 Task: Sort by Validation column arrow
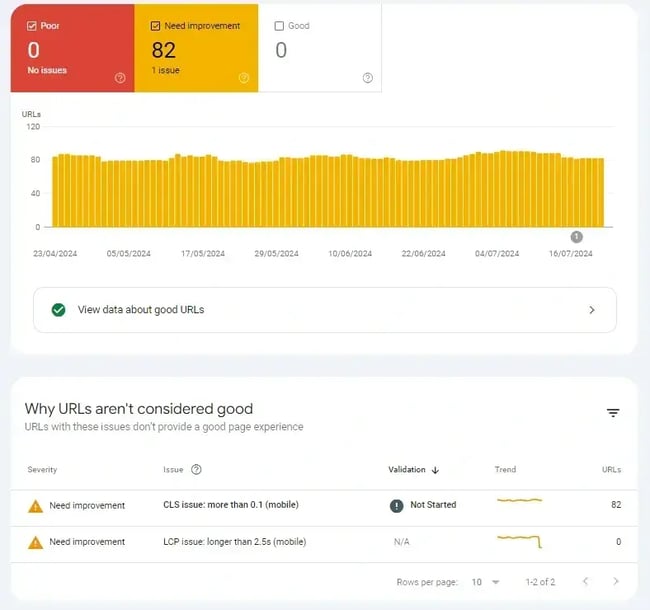point(435,469)
